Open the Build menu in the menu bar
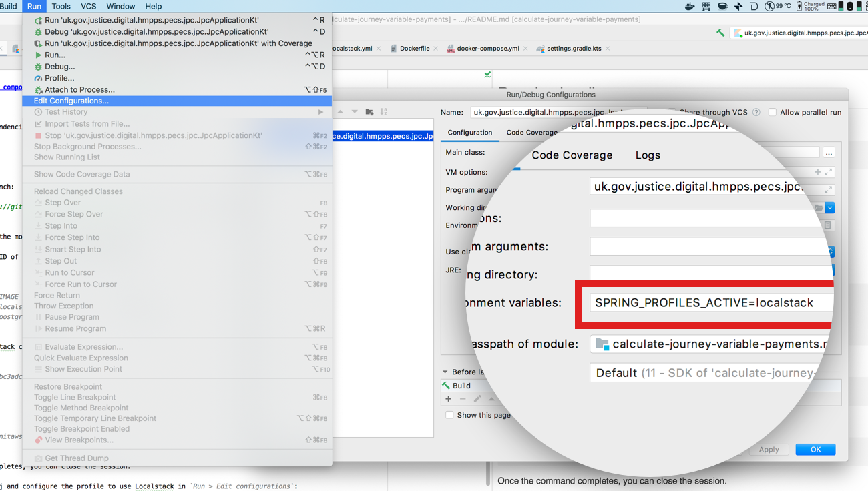The height and width of the screenshot is (491, 868). (9, 6)
